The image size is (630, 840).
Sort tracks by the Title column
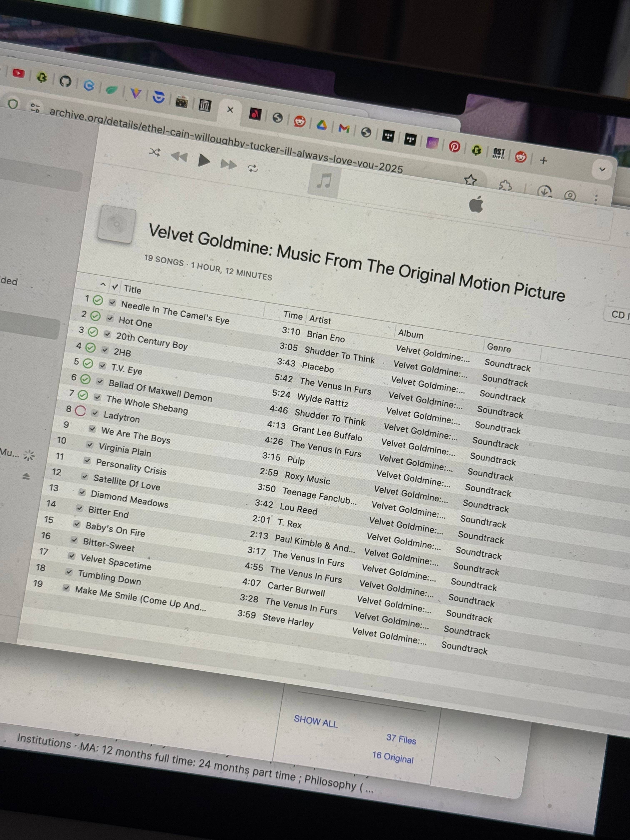pos(132,289)
